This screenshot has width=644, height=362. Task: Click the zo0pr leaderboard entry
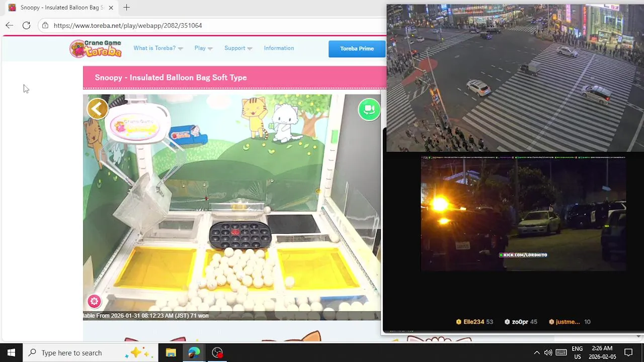click(x=522, y=322)
